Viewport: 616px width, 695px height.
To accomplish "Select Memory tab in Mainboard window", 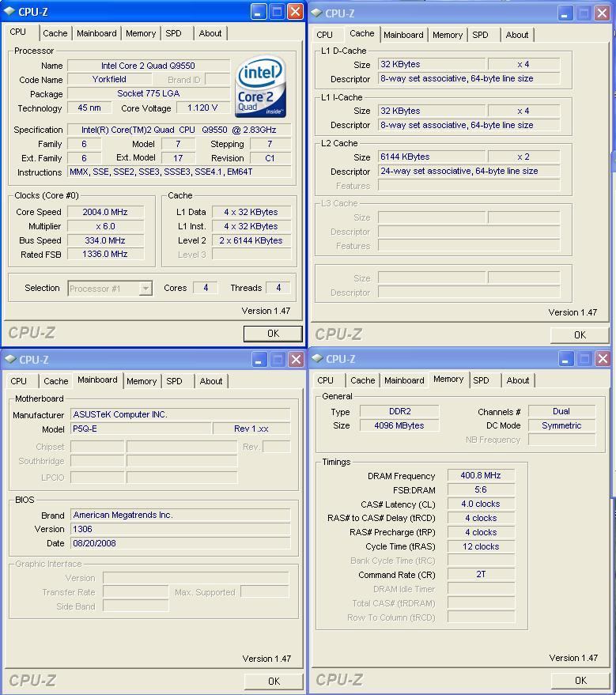I will [142, 381].
